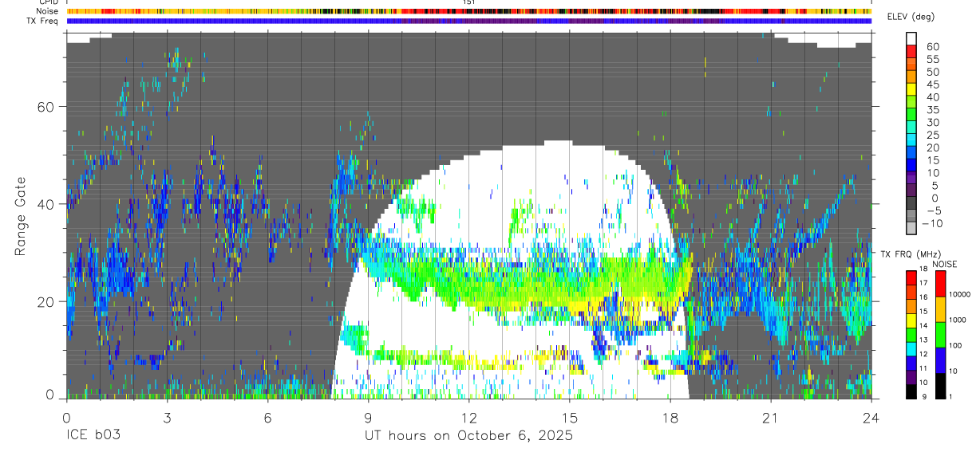Click the '30' label on ELEV colorbar
980x452 pixels.
coord(931,123)
